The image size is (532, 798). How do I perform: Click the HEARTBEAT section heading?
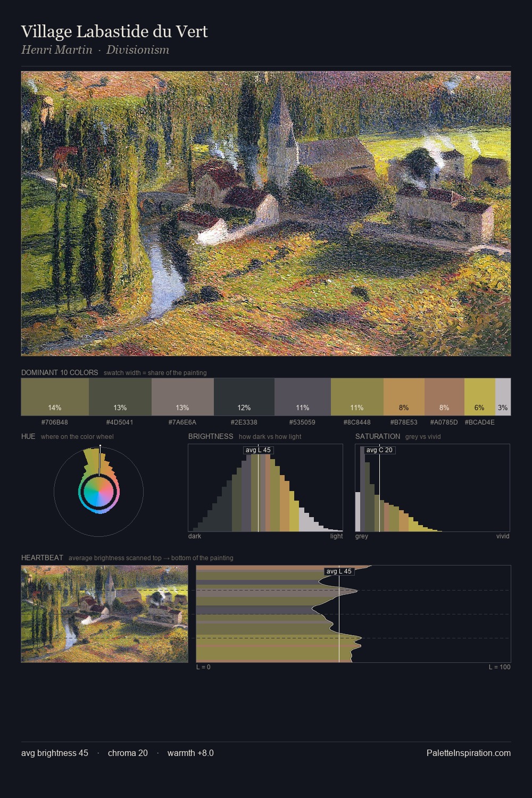click(x=42, y=558)
